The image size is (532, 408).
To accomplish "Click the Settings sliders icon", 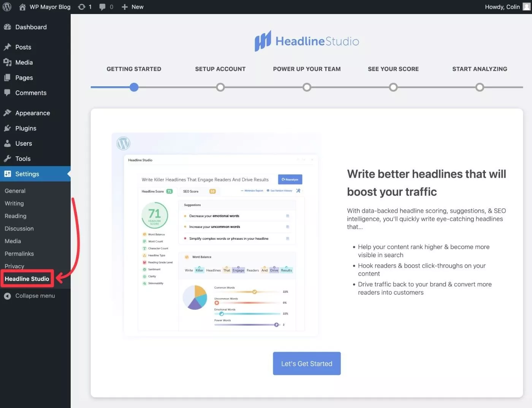I will 7,174.
